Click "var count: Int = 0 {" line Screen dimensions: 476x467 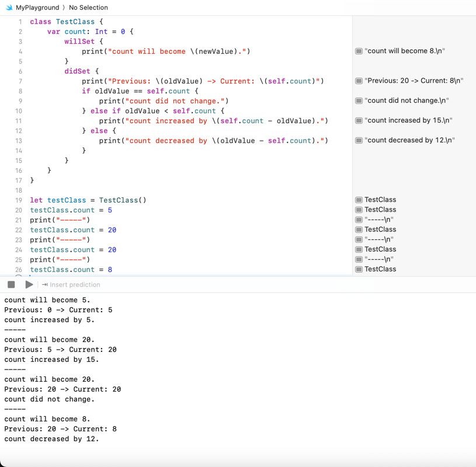pos(90,32)
